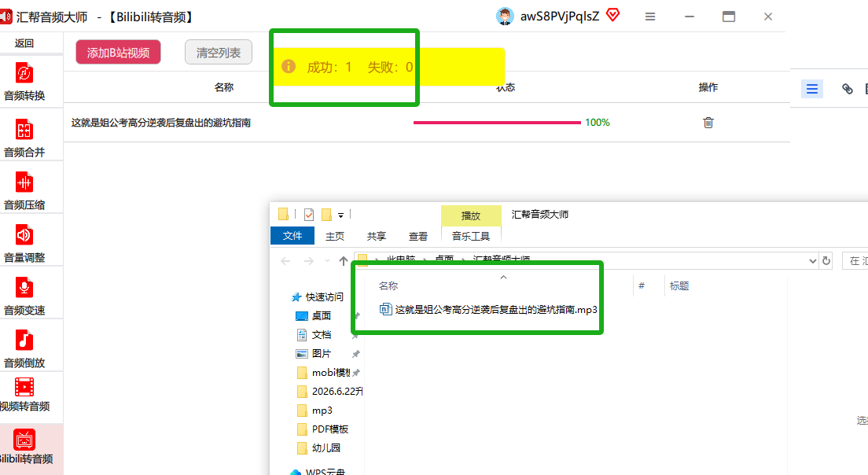Viewport: 868px width, 475px height.
Task: Open the 音频变速 audio speed tool
Action: [24, 295]
